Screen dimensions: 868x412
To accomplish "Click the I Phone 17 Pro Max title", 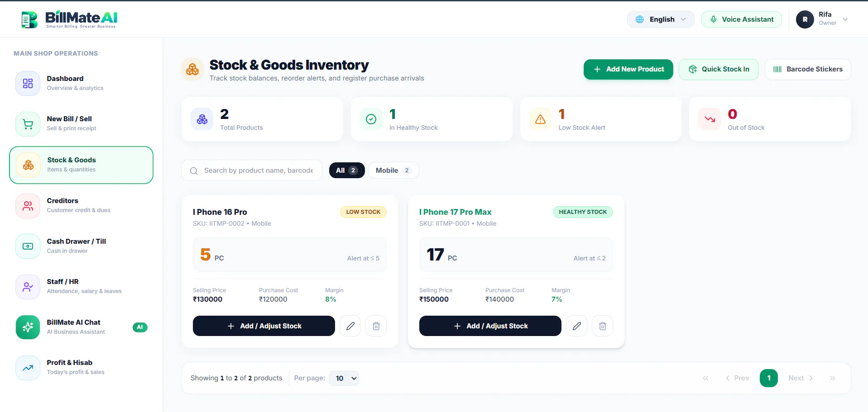I will click(455, 212).
